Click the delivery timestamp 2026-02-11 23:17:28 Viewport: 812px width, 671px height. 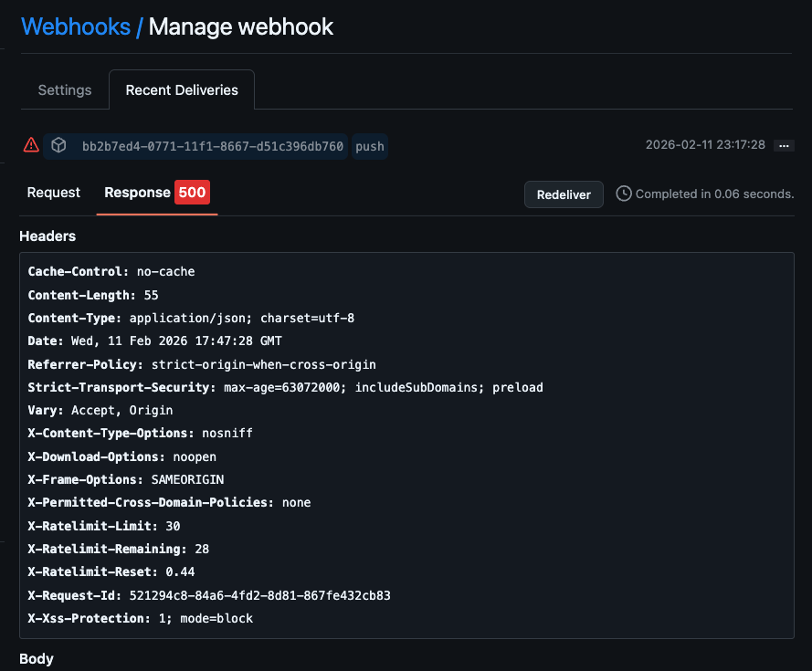[705, 145]
